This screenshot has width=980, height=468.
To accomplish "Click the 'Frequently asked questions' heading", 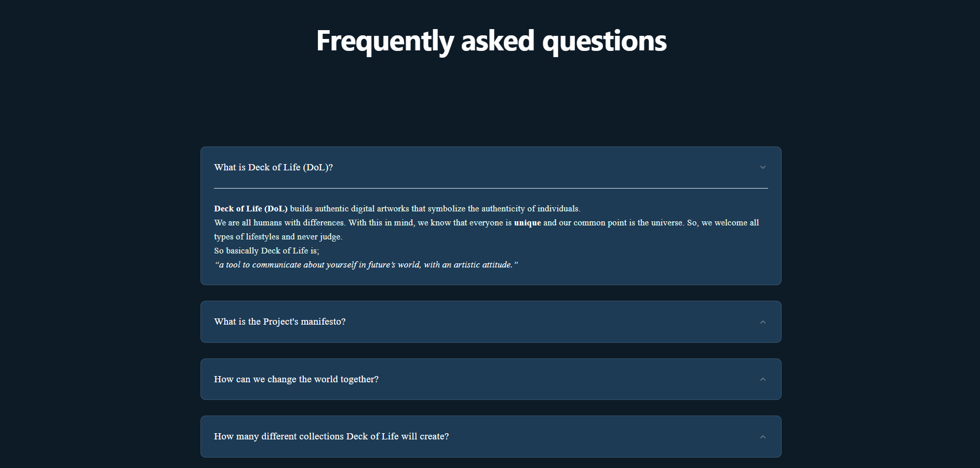I will (491, 41).
